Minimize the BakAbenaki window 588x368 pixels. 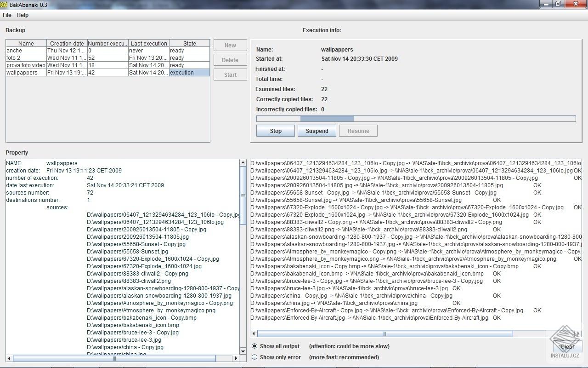point(546,4)
